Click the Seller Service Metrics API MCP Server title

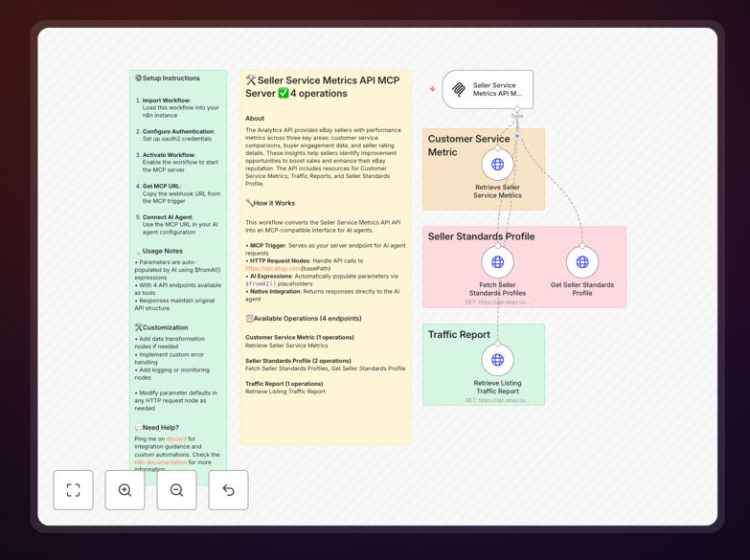click(323, 86)
